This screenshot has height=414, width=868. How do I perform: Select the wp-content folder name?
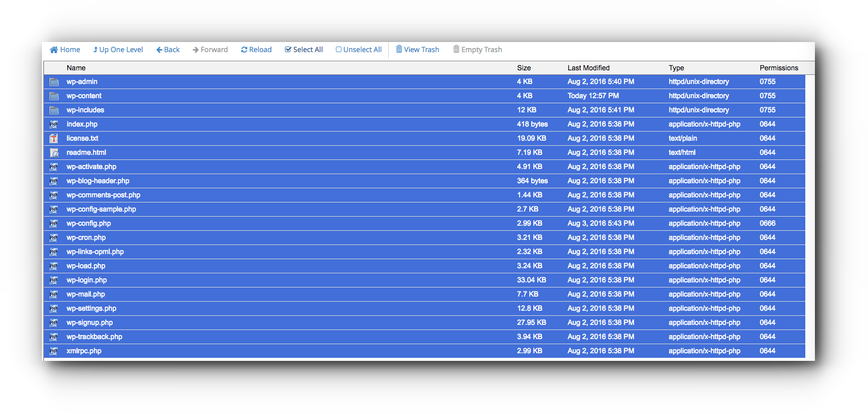pos(84,96)
